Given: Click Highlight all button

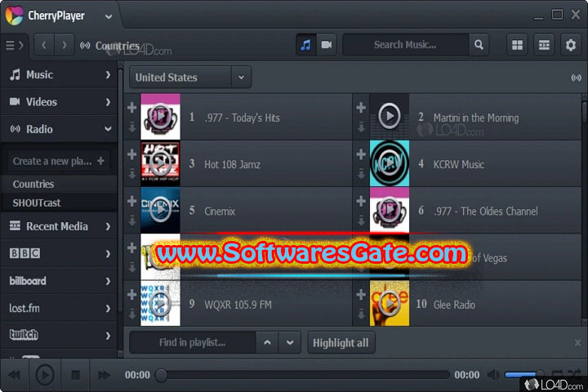Looking at the screenshot, I should click(x=341, y=342).
